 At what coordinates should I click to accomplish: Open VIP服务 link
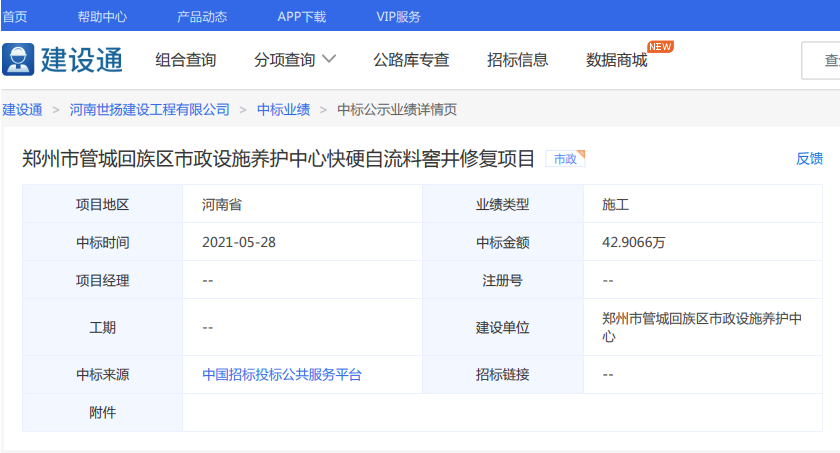click(398, 16)
